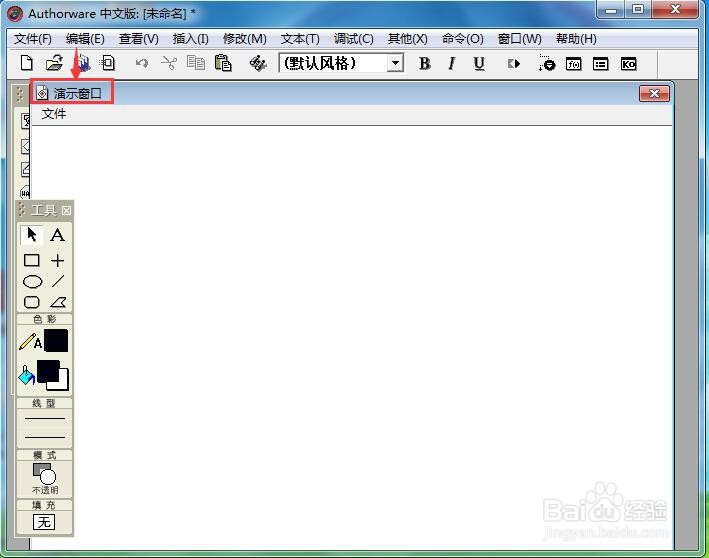Open the Knowledge Objects icon

tap(629, 64)
